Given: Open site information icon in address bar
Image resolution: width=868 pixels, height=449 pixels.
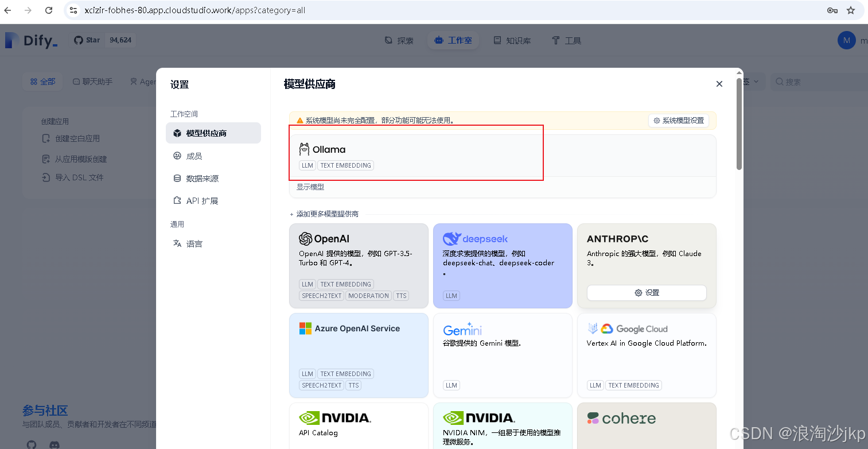Looking at the screenshot, I should click(73, 10).
